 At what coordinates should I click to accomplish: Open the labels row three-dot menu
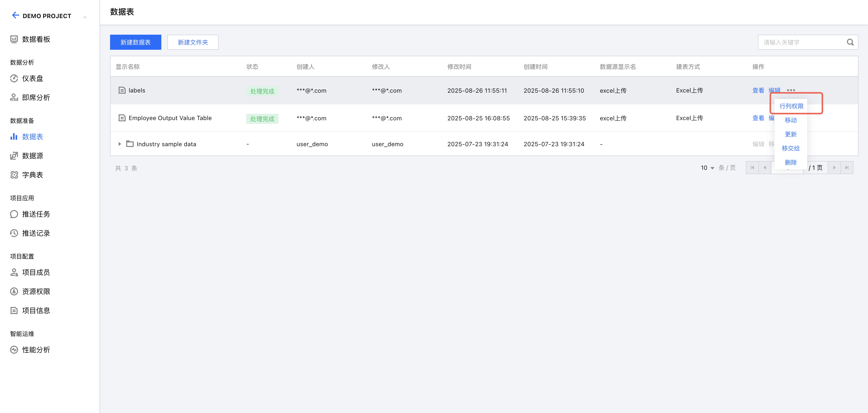(x=791, y=90)
